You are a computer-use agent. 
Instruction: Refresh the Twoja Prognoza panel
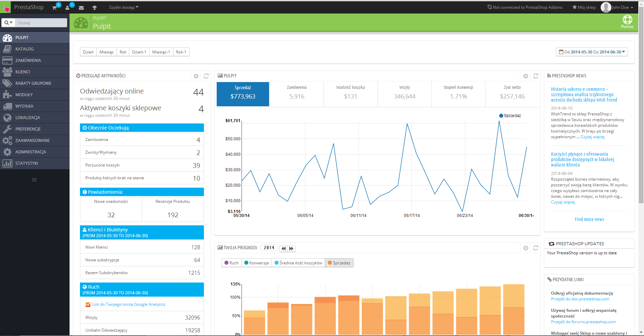pos(536,248)
